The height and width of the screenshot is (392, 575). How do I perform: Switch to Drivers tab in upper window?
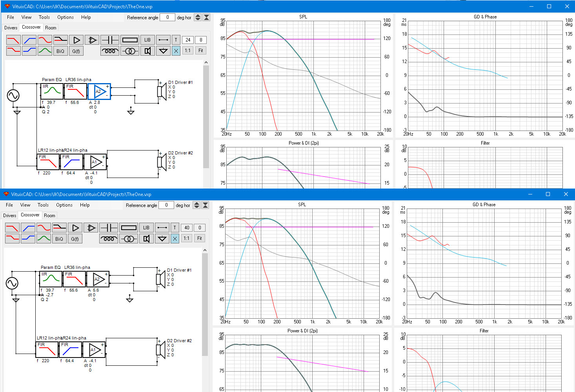click(x=11, y=28)
